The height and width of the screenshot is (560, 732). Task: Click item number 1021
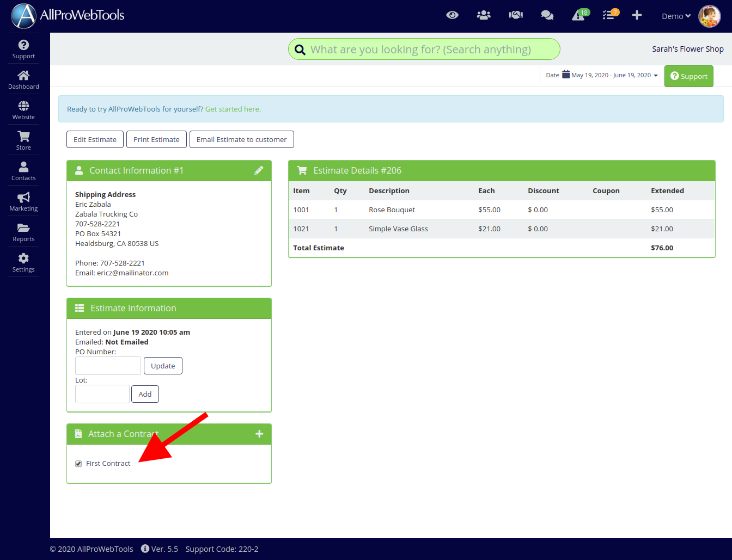tap(301, 229)
